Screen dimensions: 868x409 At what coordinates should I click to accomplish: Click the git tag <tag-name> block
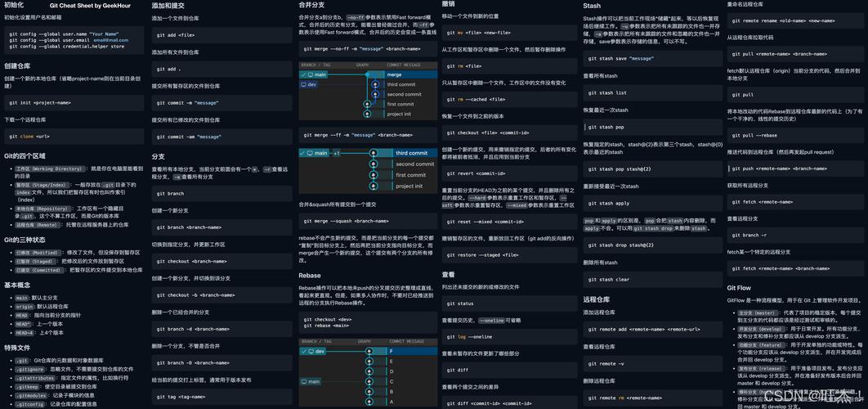tap(221, 397)
